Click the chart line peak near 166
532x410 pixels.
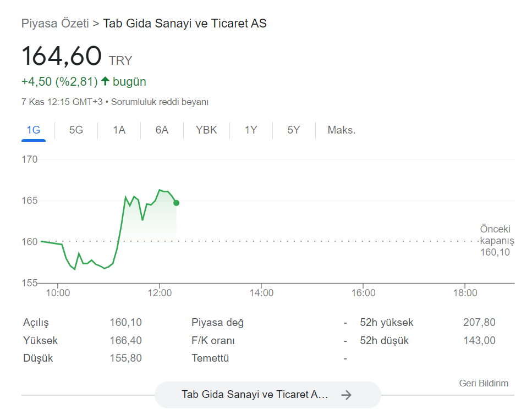tap(160, 190)
